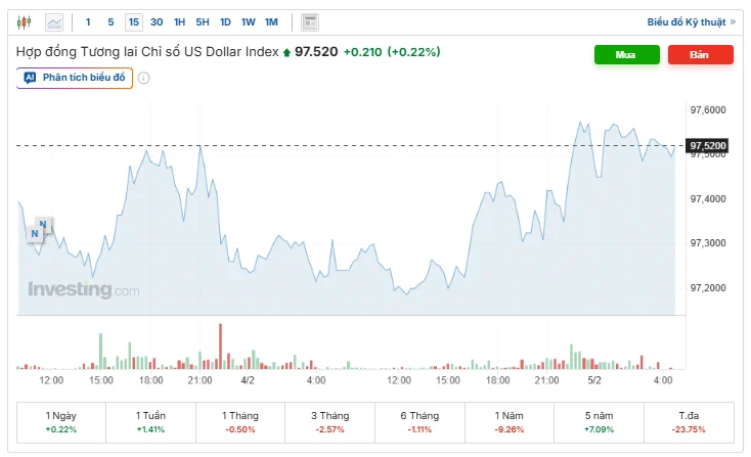Switch to the 1D timeframe

[225, 21]
